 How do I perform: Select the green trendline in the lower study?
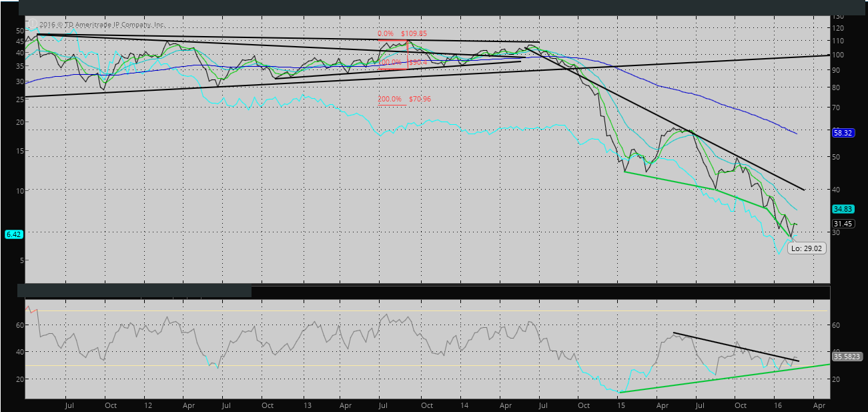coord(724,378)
